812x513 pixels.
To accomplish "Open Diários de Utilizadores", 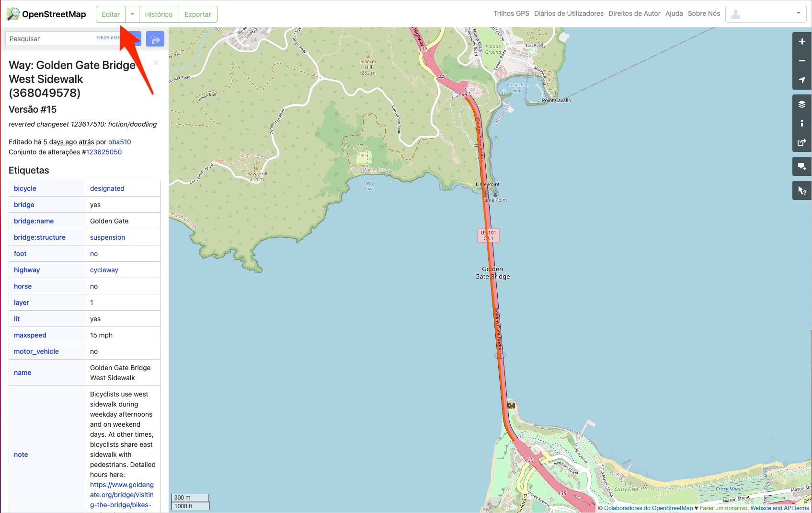I will (569, 13).
